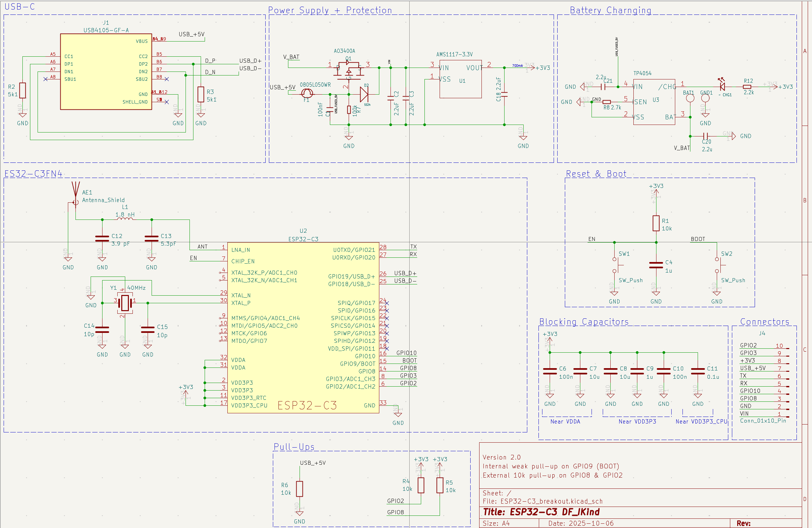This screenshot has width=812, height=528.
Task: Click the 'Connectors' section title
Action: [x=765, y=321]
